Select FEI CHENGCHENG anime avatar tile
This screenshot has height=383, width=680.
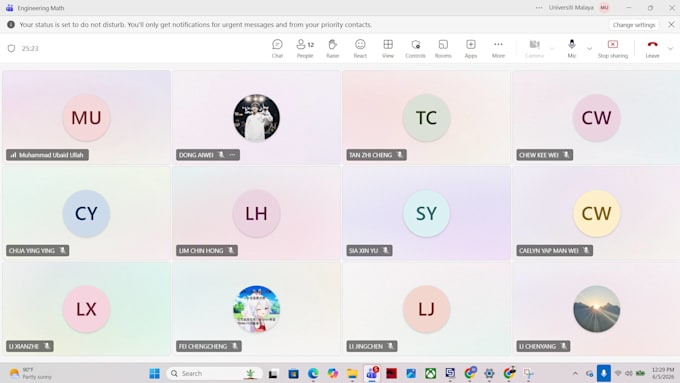tap(256, 309)
